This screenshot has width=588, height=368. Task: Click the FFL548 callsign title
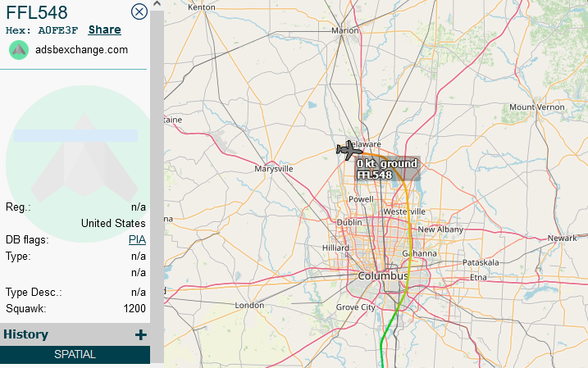37,11
